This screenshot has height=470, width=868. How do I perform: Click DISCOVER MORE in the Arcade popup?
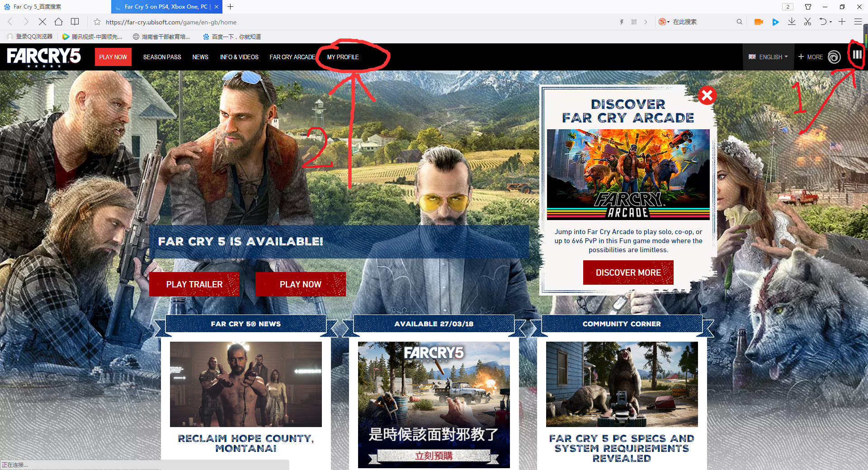(x=628, y=273)
